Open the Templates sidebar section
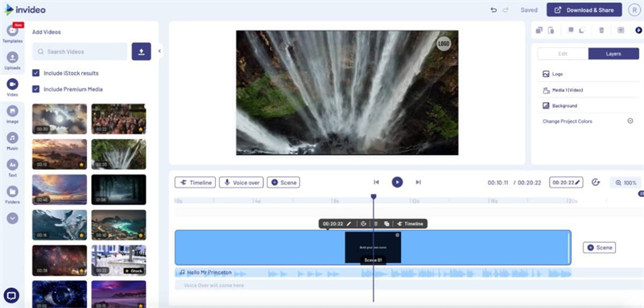Screen dimensions: 644x308 tap(12, 33)
